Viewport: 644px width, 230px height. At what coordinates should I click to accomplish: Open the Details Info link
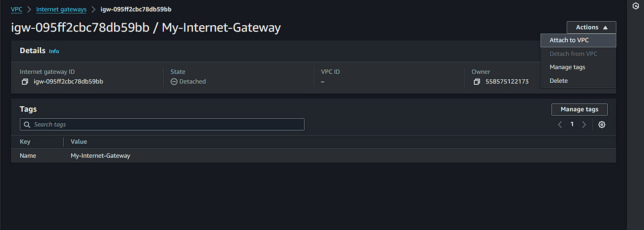[54, 52]
